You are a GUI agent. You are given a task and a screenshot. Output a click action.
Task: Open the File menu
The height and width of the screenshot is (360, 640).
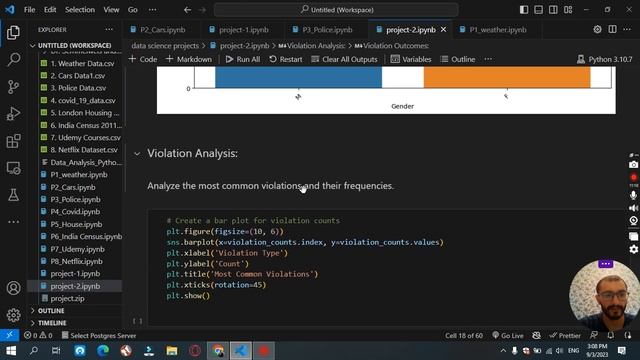29,10
